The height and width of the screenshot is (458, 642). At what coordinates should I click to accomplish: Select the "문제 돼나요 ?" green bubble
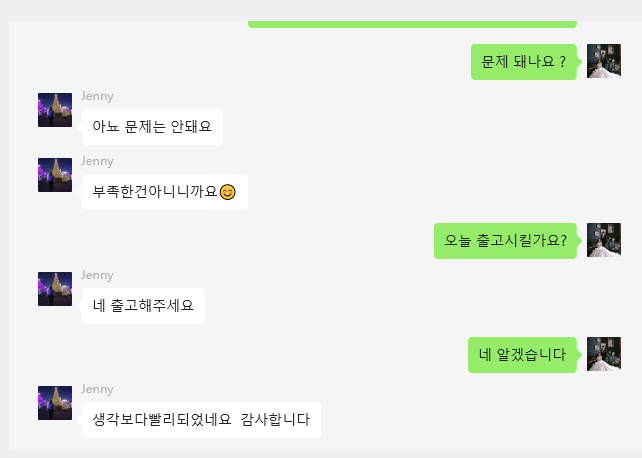point(524,62)
